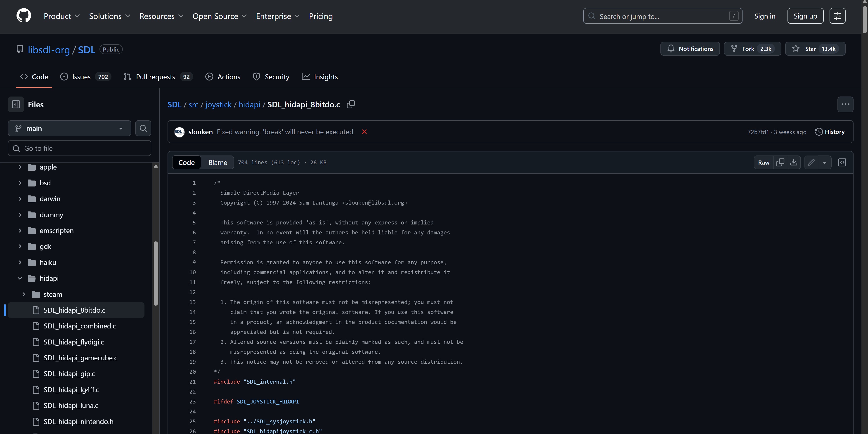Expand the steam folder
Image resolution: width=868 pixels, height=434 pixels.
tap(24, 294)
